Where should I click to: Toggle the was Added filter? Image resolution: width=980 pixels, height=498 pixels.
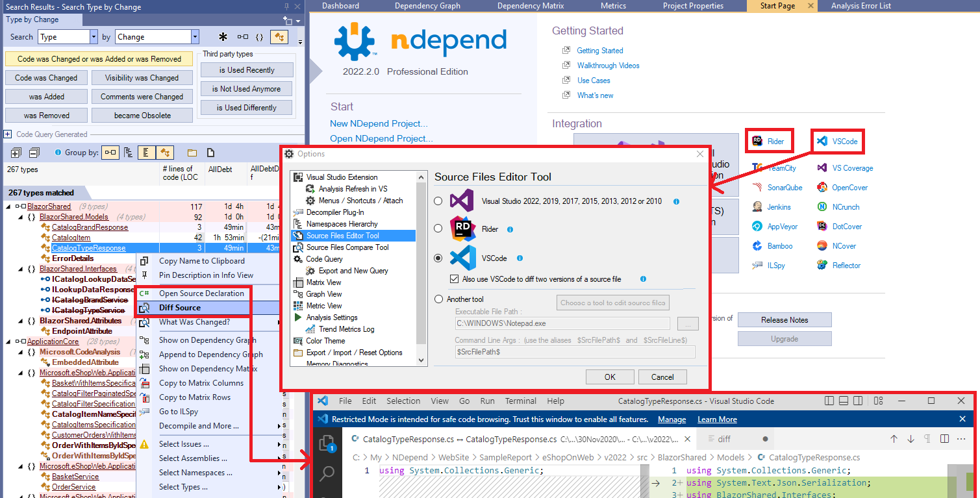[46, 97]
